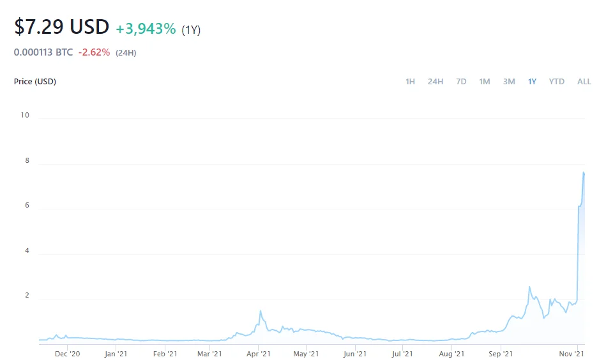This screenshot has height=364, width=606.
Task: Click the $7.29 USD price heading
Action: pyautogui.click(x=62, y=27)
